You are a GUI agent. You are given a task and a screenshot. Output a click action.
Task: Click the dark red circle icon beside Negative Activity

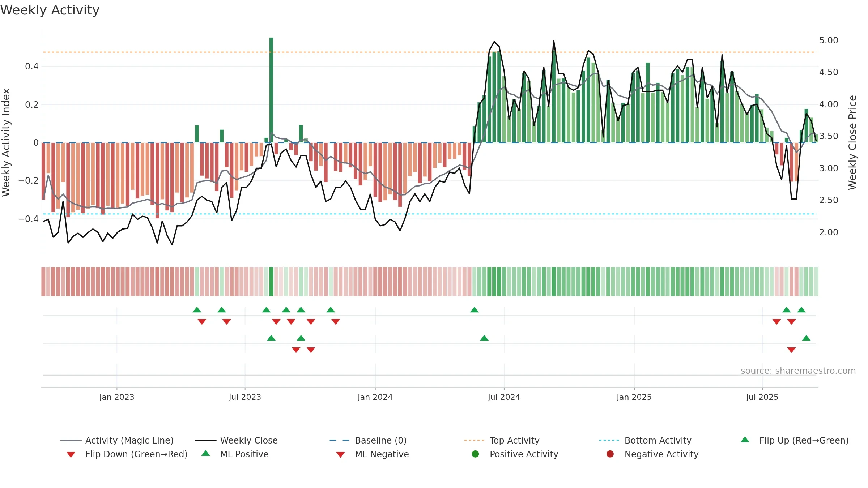(x=610, y=454)
